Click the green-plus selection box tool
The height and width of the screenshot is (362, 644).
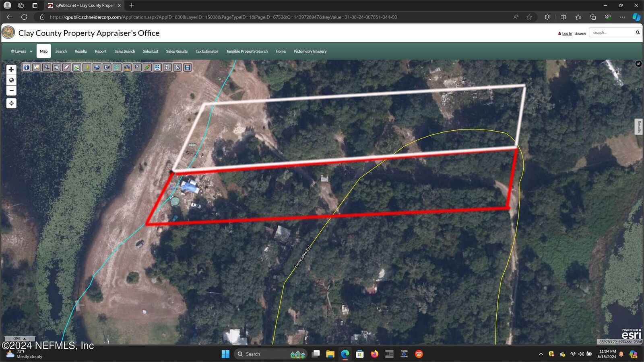pos(77,68)
